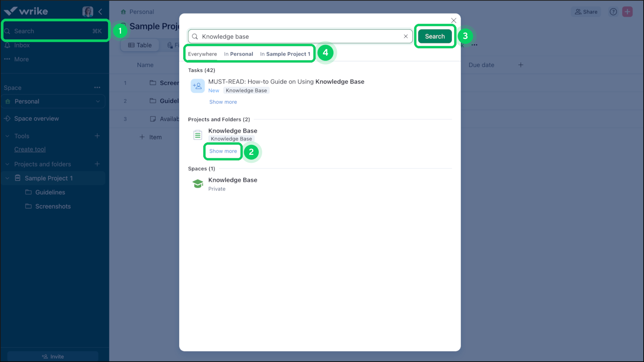Click your profile avatar picture
The image size is (644, 362).
(88, 11)
